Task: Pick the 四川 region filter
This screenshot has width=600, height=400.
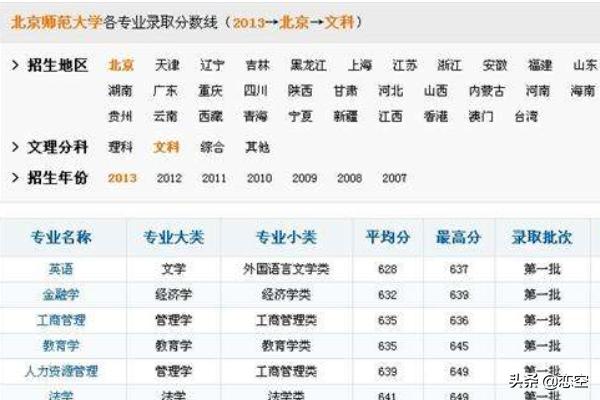Action: click(256, 91)
